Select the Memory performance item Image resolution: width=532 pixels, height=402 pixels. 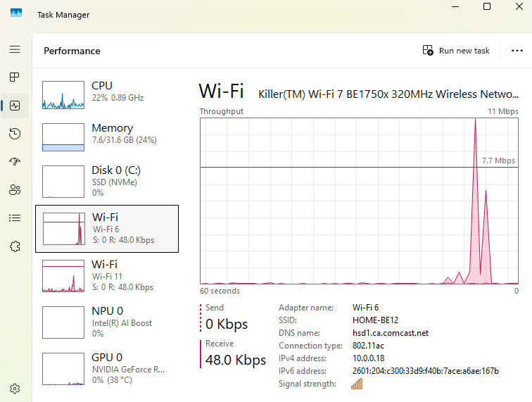(x=107, y=137)
